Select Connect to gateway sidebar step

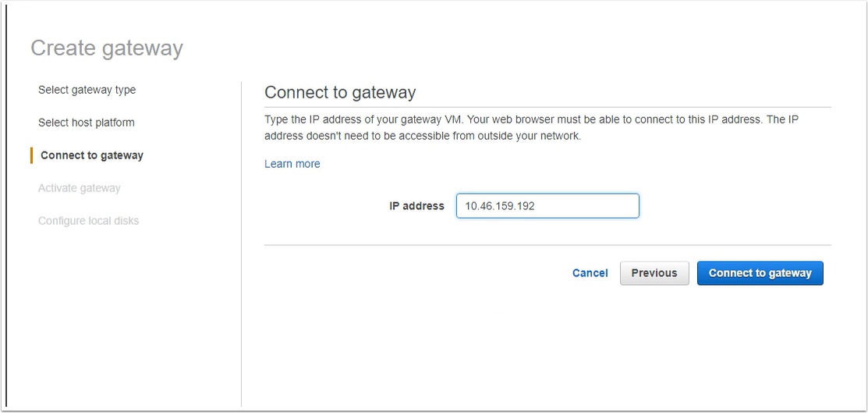(x=92, y=155)
